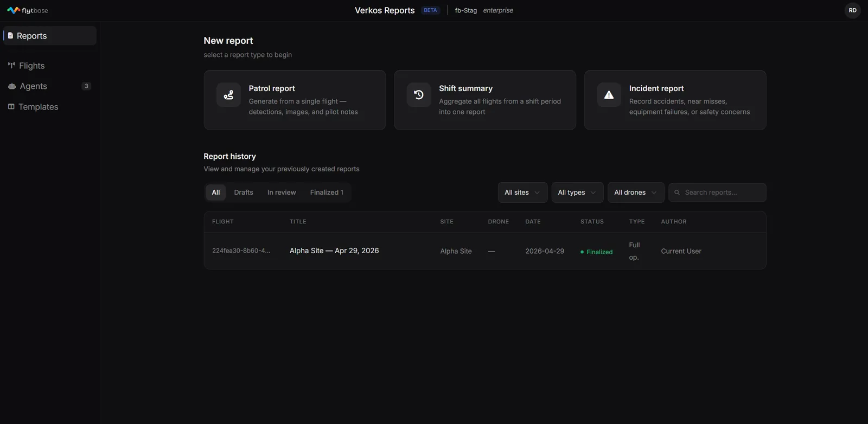Click the Search reports input field
Screen dimensions: 868x424
point(717,192)
